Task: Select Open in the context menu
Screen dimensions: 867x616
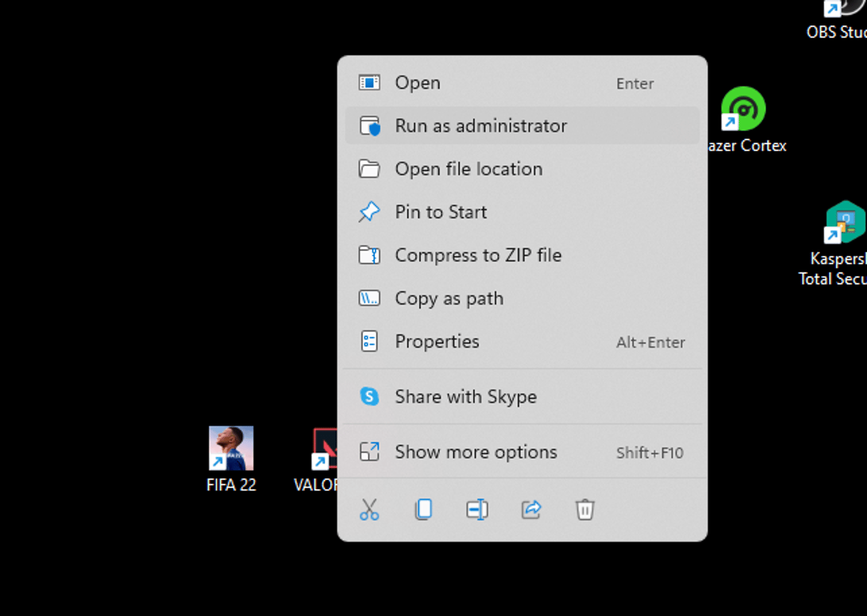Action: click(x=522, y=83)
